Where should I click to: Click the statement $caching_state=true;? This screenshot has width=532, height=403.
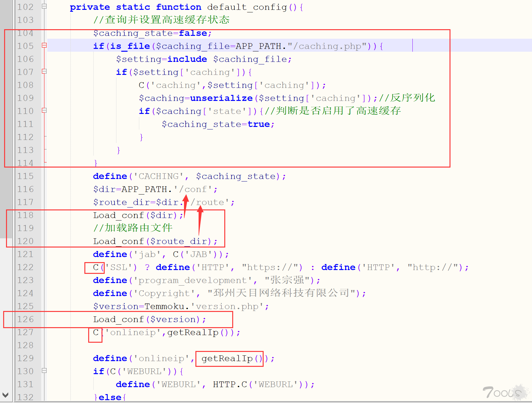coord(218,124)
